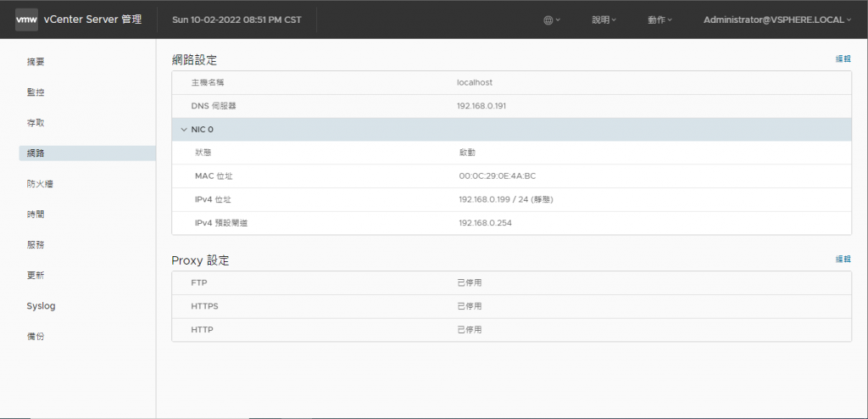Viewport: 868px width, 419px height.
Task: Click MAC address 00:0C:29:0E:4A:BC
Action: coord(497,176)
